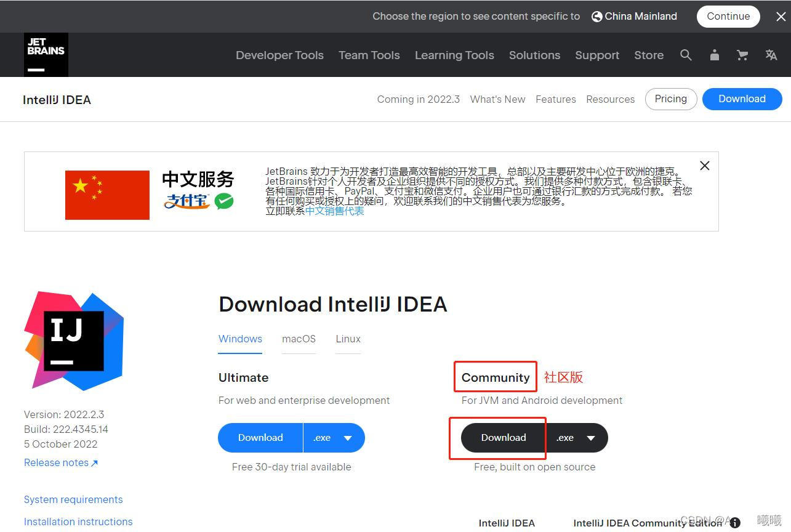
Task: Click the China flag image
Action: 107,195
